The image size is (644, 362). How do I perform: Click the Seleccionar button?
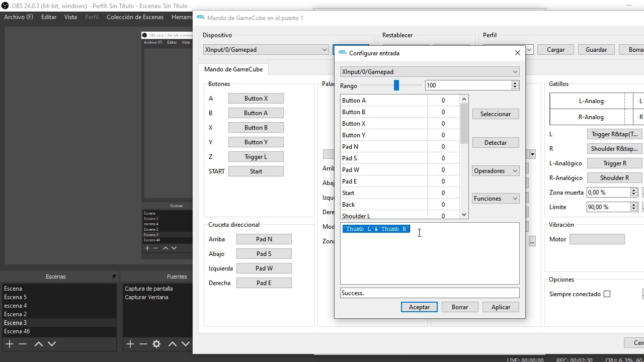496,114
